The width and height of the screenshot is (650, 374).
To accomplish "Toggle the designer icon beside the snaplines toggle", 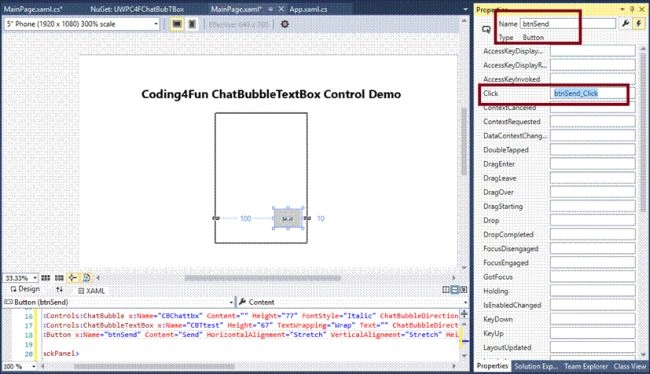I will 86,278.
